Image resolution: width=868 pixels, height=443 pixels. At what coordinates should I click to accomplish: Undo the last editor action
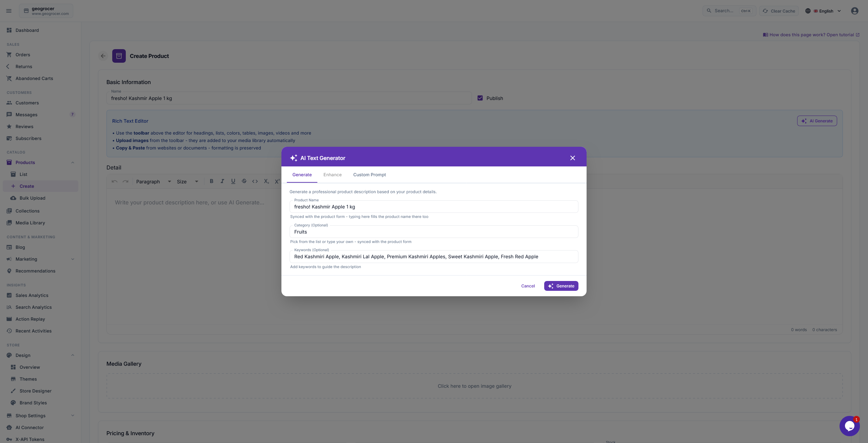(115, 181)
